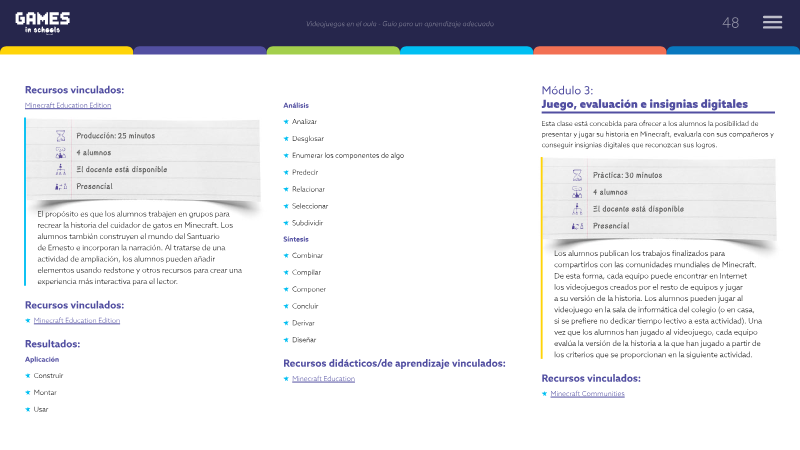Open the starred Minecraft Education Edition link

[77, 320]
